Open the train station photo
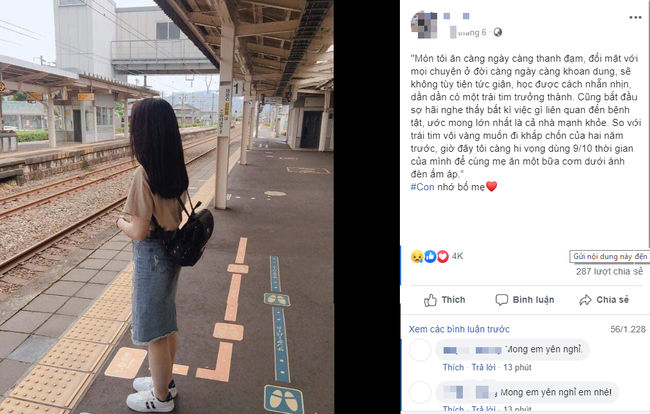650x414 pixels. coord(167,207)
